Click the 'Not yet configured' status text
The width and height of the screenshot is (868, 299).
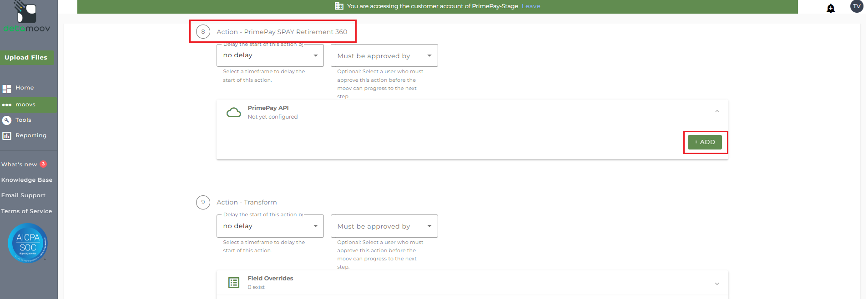coord(273,117)
